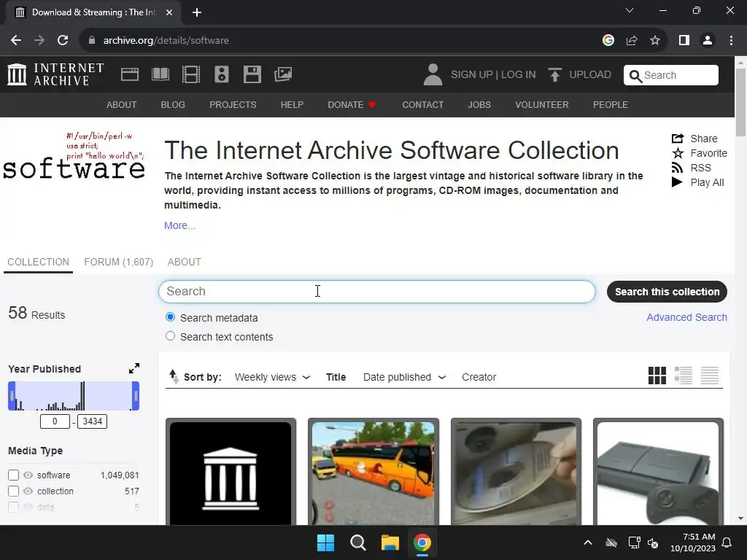Viewport: 747px width, 560px height.
Task: Open the PROJECTS navigation item
Action: tap(233, 105)
